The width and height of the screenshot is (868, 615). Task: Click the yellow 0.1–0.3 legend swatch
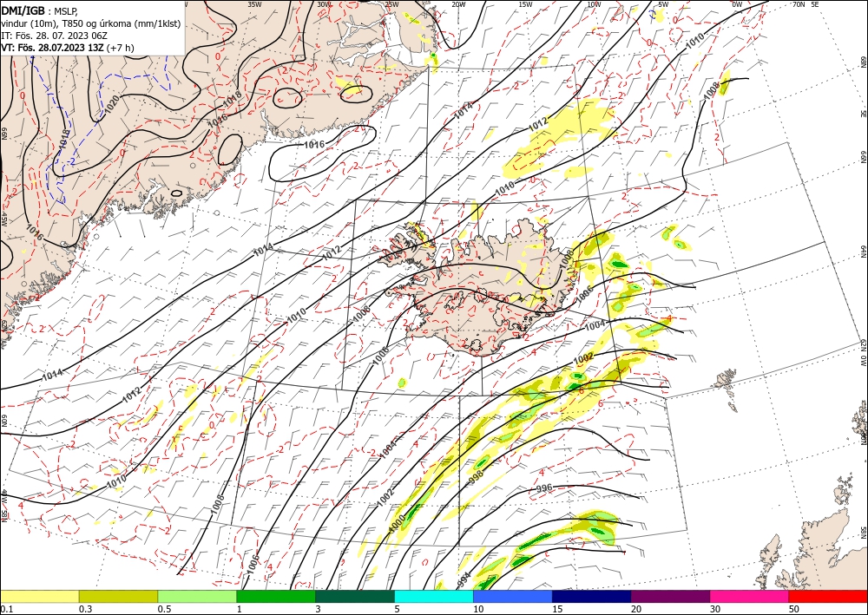[40, 596]
